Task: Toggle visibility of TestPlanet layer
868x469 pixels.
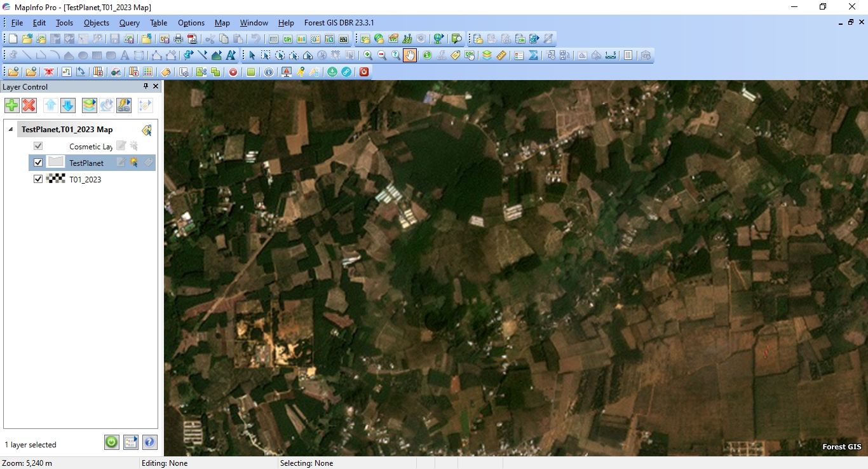Action: [x=38, y=163]
